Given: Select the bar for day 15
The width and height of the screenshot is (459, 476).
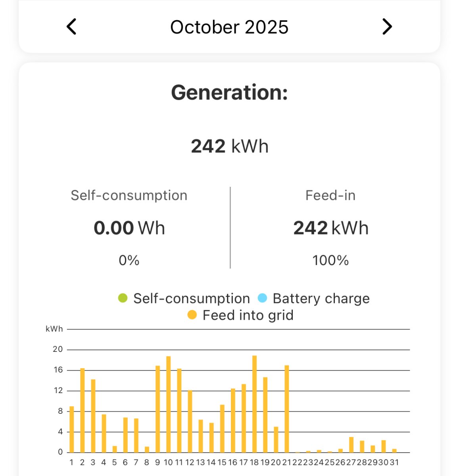Looking at the screenshot, I should (222, 428).
